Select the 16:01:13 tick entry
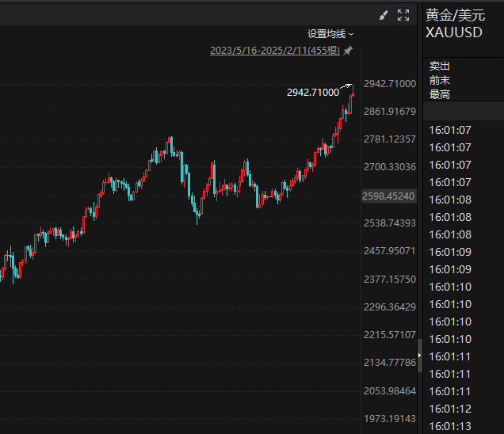The width and height of the screenshot is (504, 434). point(450,426)
